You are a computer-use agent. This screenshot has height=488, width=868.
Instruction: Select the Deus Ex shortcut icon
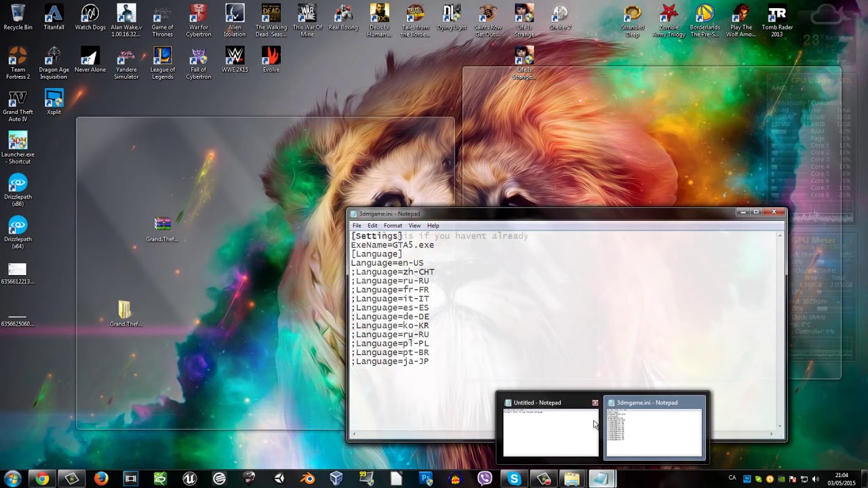click(x=379, y=20)
